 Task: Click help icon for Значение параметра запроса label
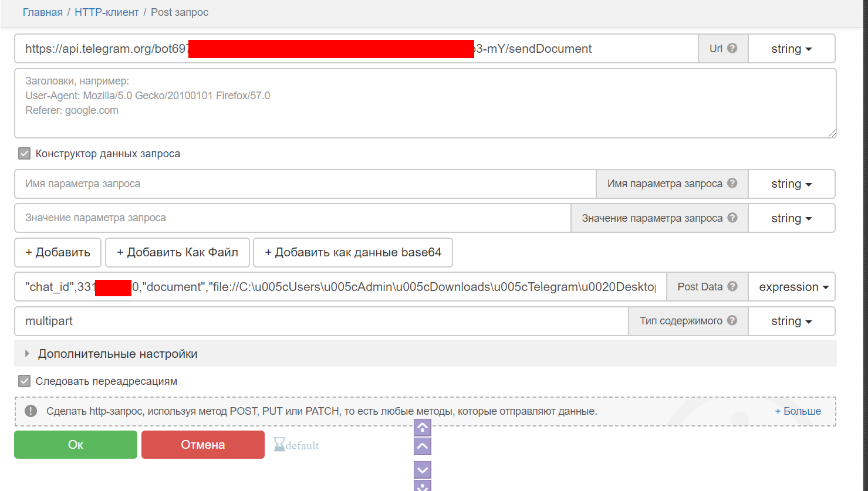732,218
